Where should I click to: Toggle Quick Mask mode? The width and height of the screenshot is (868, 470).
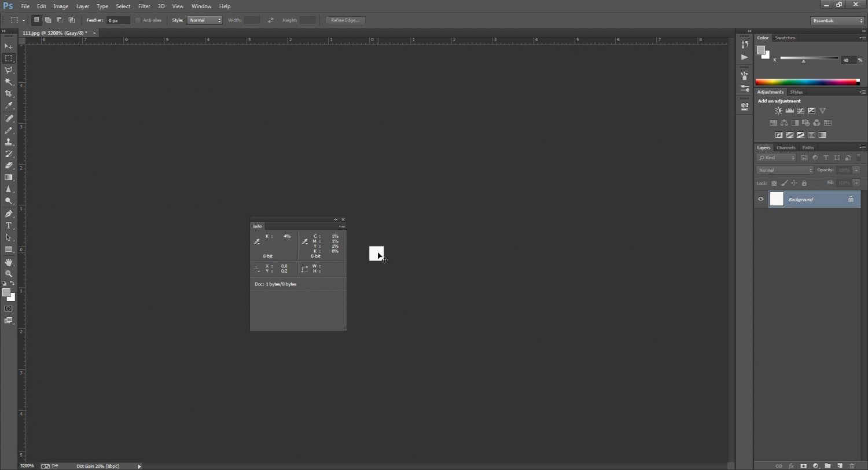click(9, 309)
